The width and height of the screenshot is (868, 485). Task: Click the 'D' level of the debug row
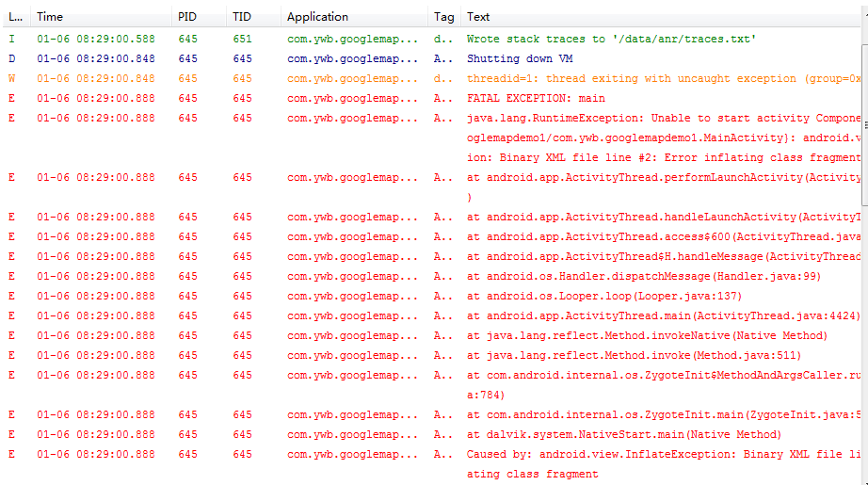pyautogui.click(x=11, y=58)
